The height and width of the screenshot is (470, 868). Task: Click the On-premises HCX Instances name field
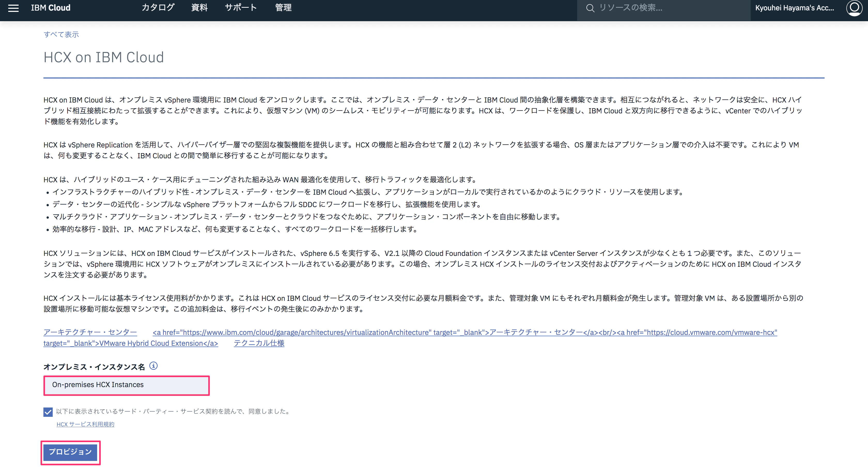pos(126,385)
